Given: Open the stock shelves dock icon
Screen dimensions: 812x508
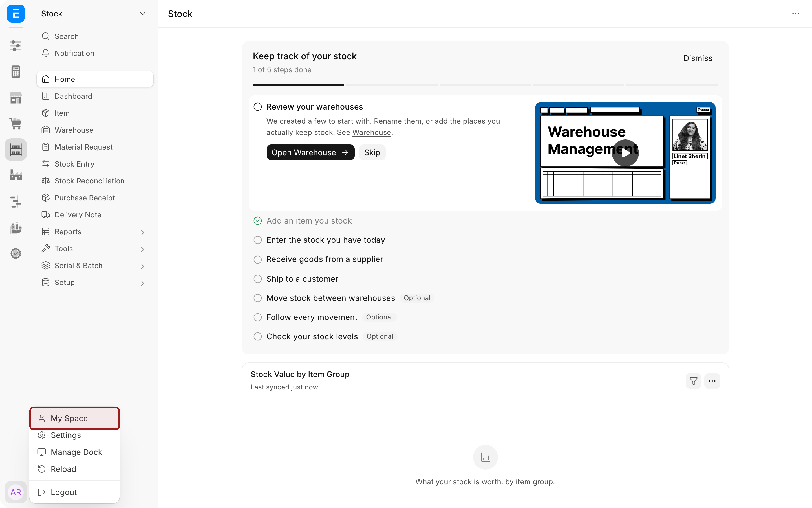Looking at the screenshot, I should pyautogui.click(x=16, y=149).
